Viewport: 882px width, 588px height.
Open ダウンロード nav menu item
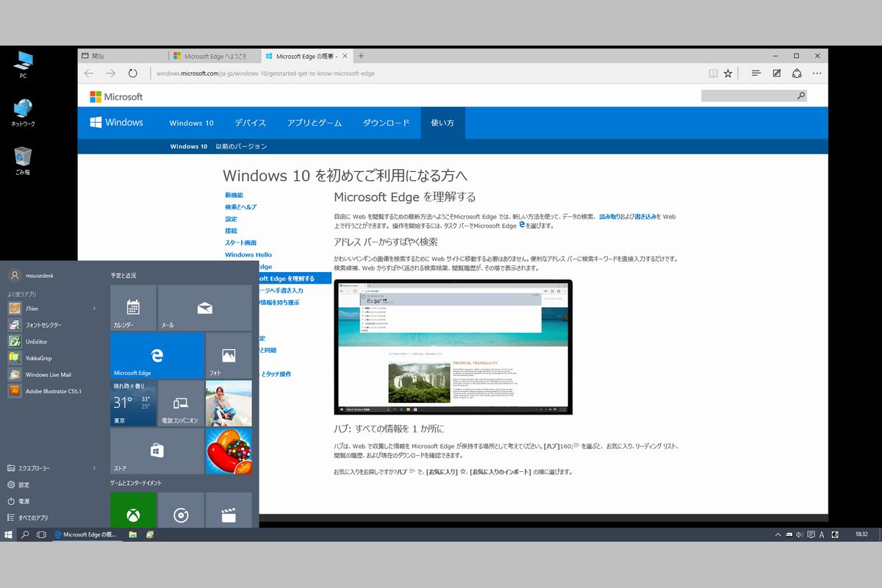[387, 123]
